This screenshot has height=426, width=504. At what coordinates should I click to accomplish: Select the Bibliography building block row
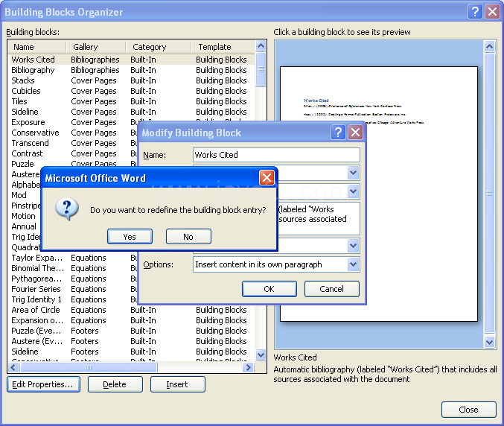click(x=131, y=70)
